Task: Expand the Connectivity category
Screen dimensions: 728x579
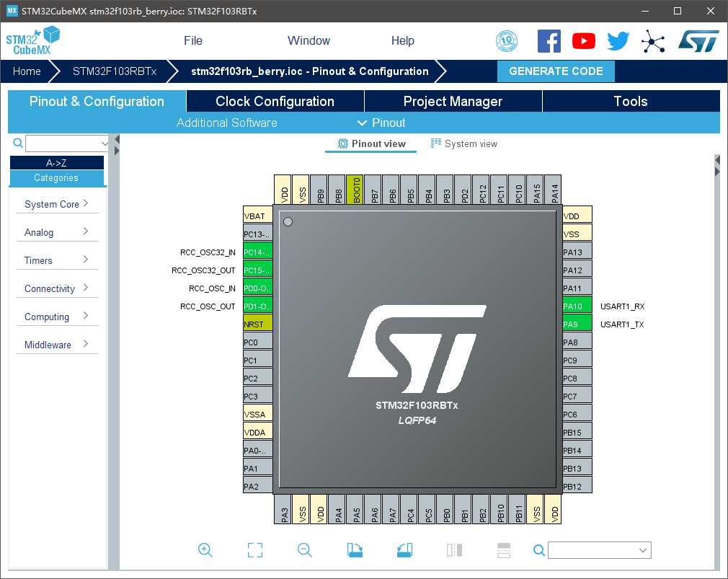Action: [57, 288]
